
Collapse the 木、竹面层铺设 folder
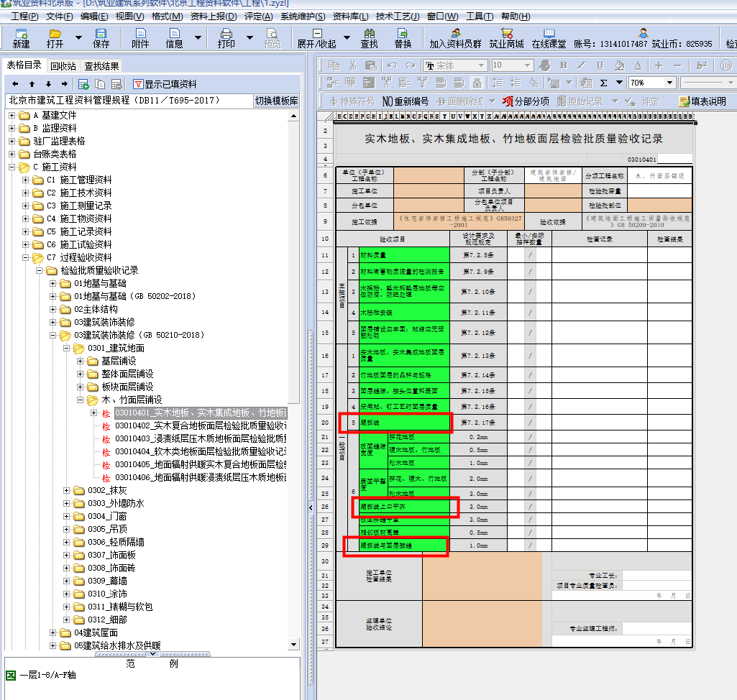click(80, 400)
